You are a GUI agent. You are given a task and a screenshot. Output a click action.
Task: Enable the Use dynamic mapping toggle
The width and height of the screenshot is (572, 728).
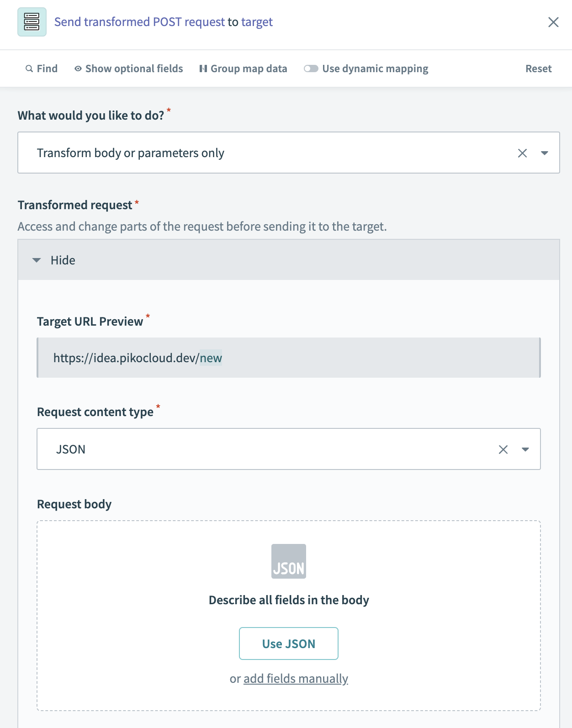[x=311, y=69]
